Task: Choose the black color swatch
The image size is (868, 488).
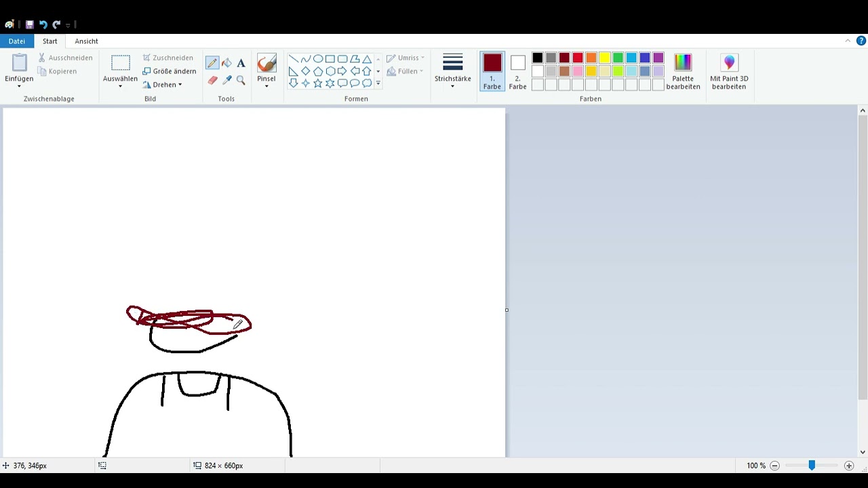Action: [x=537, y=58]
